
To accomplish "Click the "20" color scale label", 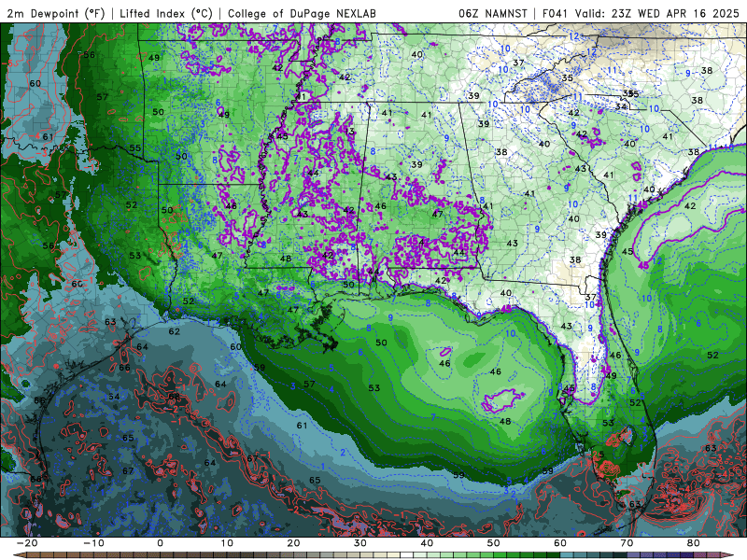I will [x=293, y=543].
